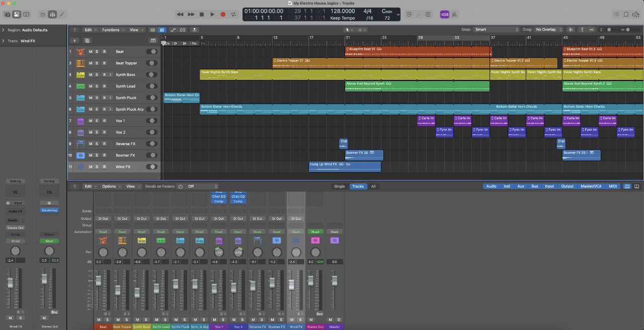Click the Aux filter button in the mixer
The height and width of the screenshot is (330, 644).
521,187
